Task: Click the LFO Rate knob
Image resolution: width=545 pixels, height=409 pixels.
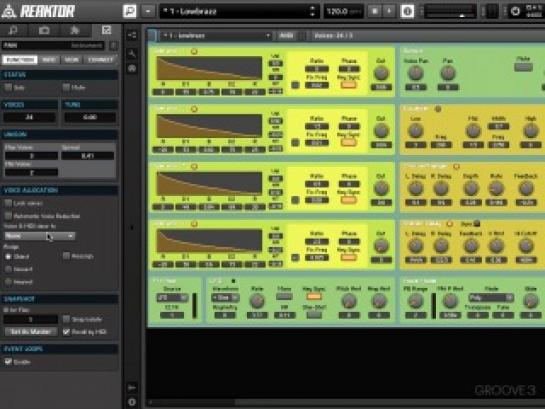Action: pos(257,301)
